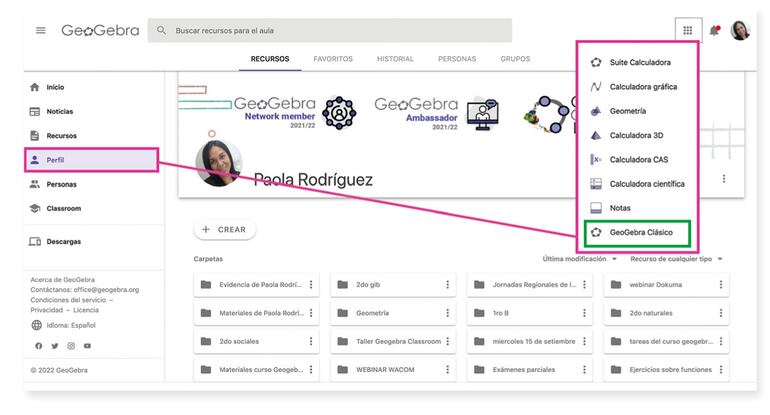Viewport: 770px width, 415px height.
Task: Switch to the FAVORITOS tab
Action: pyautogui.click(x=333, y=59)
